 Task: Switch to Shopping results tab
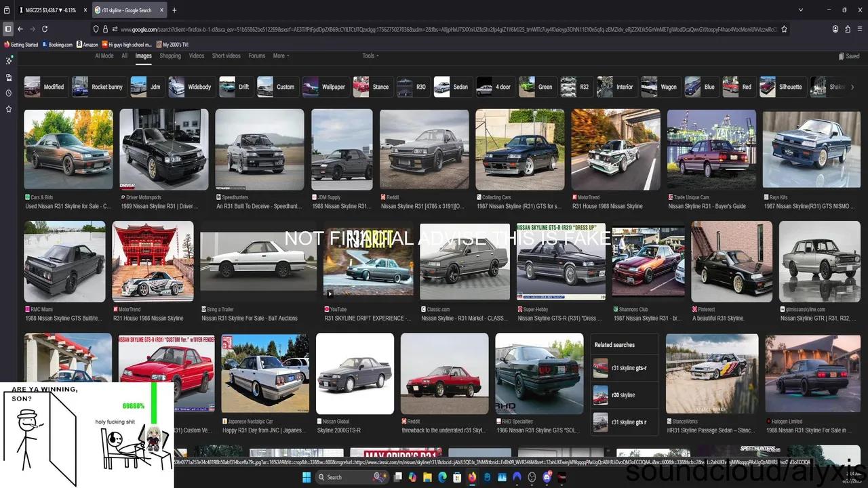point(170,56)
